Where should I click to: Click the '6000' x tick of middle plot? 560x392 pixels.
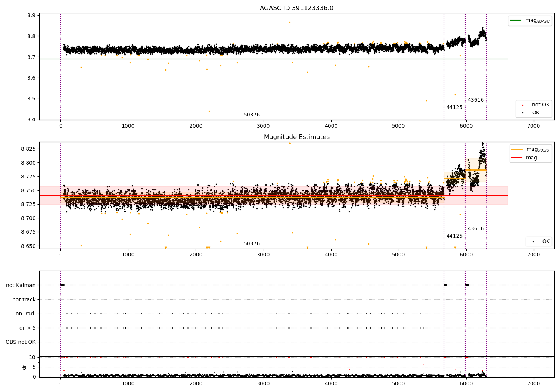(x=466, y=255)
